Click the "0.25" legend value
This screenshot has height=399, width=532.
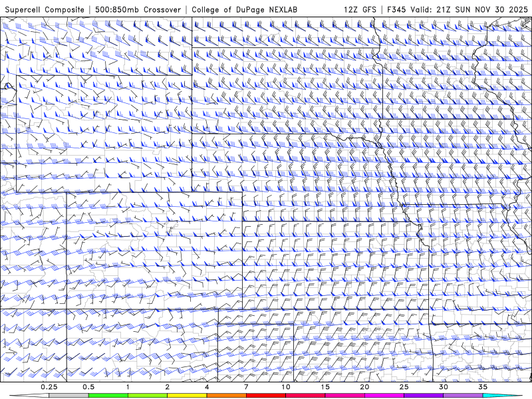pos(49,387)
